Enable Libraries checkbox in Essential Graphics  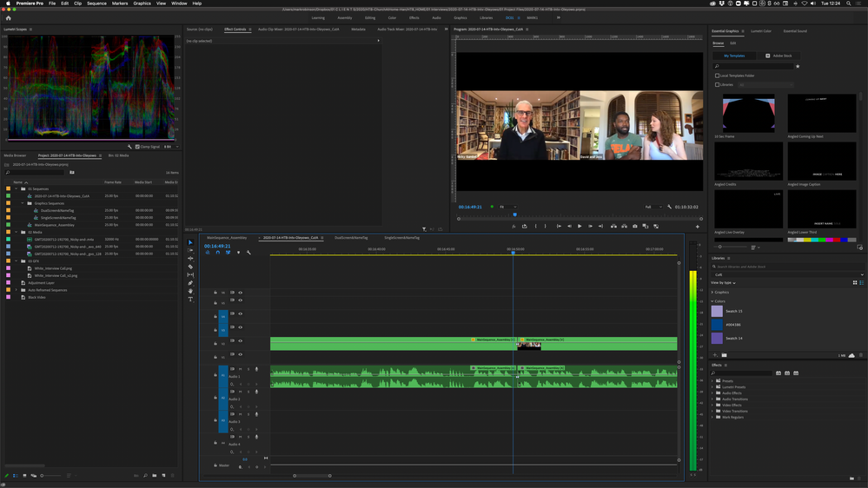pos(718,84)
